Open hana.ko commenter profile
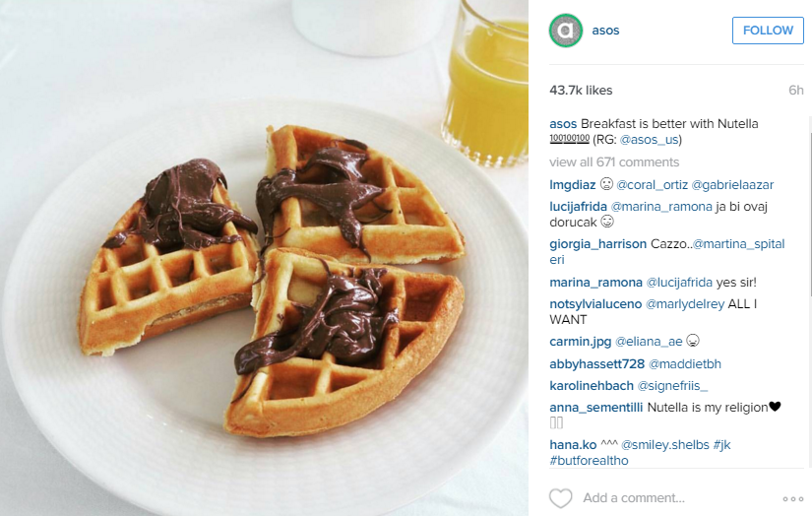This screenshot has height=516, width=812. [573, 445]
